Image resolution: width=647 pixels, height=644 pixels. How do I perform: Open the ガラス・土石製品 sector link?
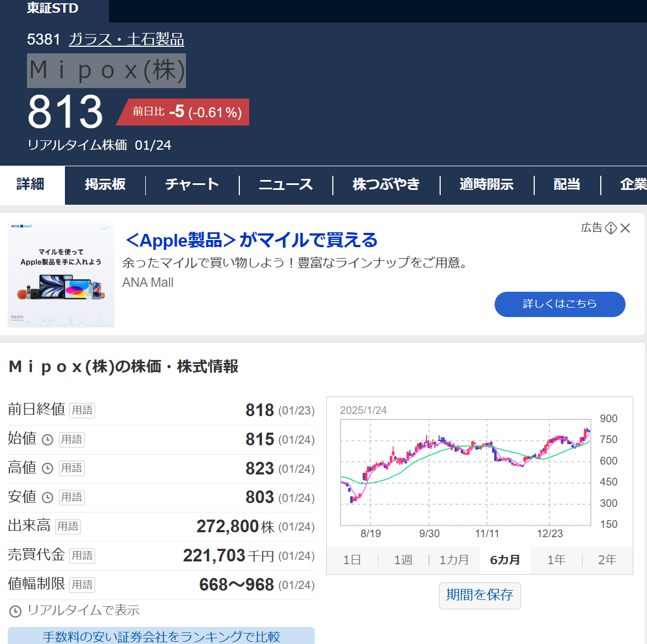point(126,40)
